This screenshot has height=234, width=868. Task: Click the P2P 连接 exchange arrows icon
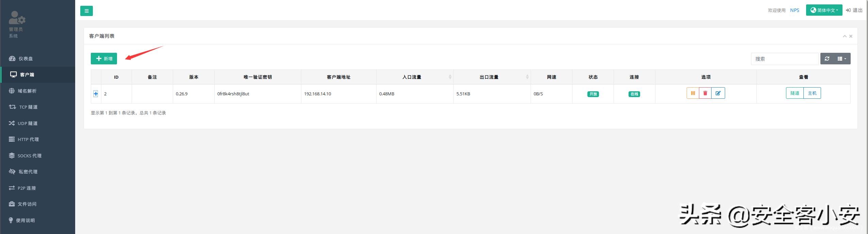click(12, 188)
